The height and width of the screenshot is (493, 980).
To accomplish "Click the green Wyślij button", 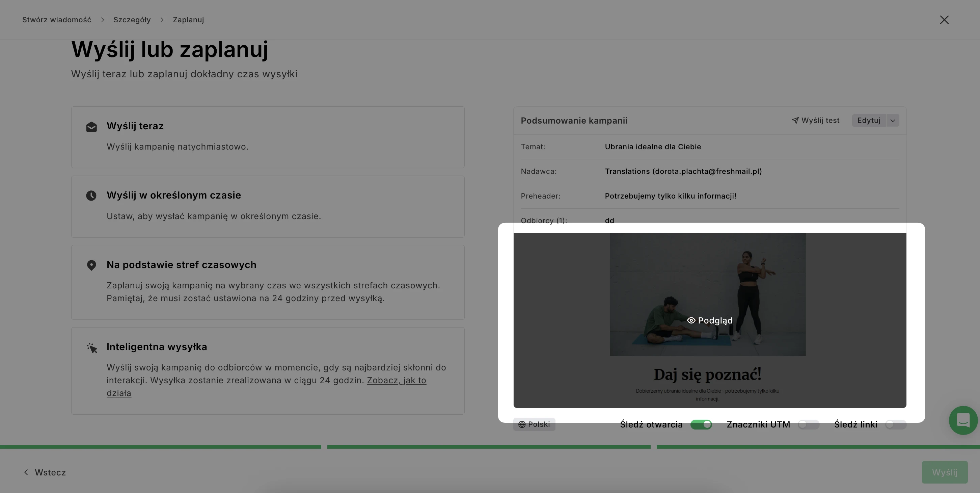I will (945, 472).
